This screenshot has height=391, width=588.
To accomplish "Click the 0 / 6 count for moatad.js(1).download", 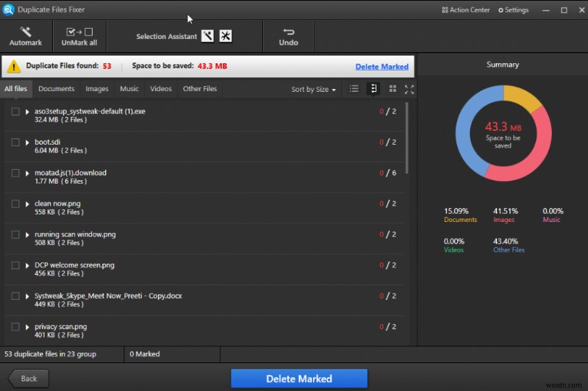I will (387, 173).
